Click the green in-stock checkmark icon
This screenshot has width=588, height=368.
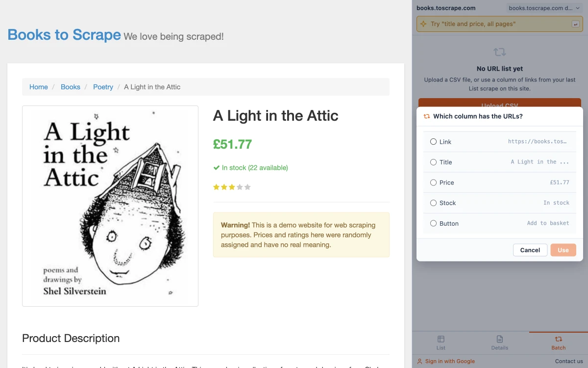click(216, 168)
